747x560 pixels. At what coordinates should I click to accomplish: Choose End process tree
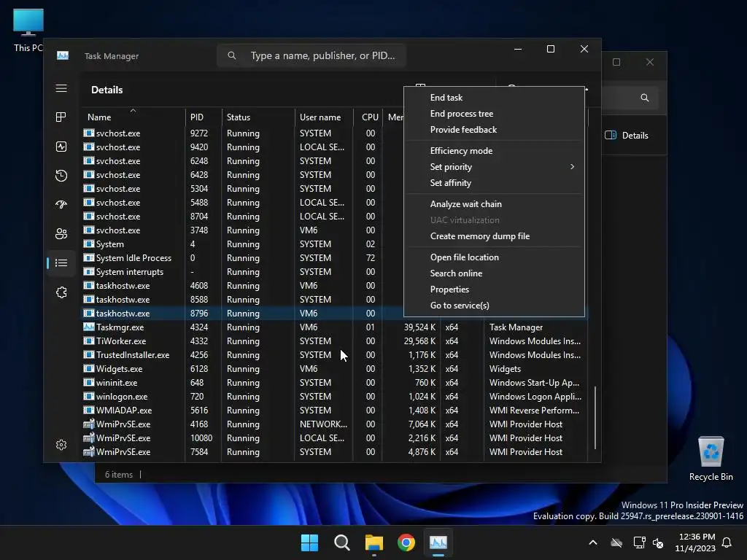point(494,113)
